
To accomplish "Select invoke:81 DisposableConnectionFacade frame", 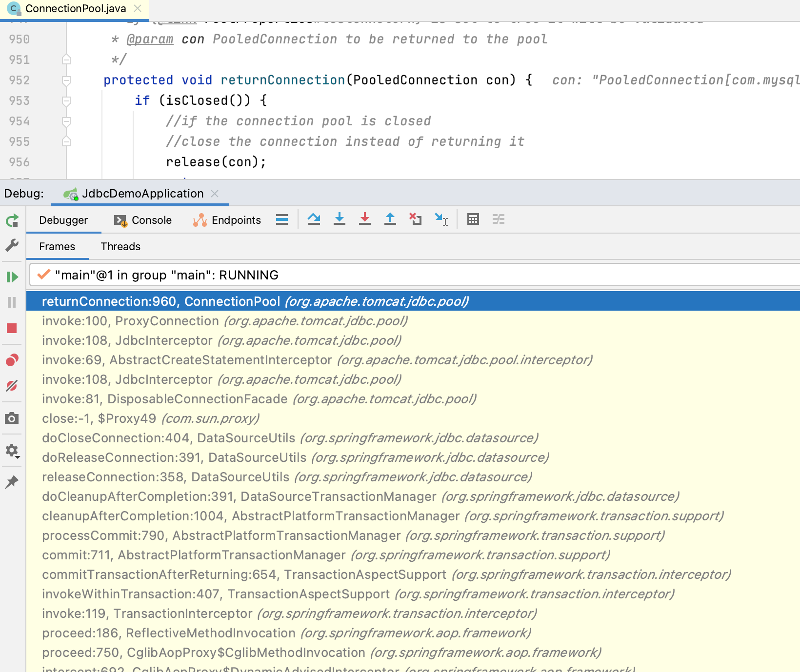I will pyautogui.click(x=413, y=399).
